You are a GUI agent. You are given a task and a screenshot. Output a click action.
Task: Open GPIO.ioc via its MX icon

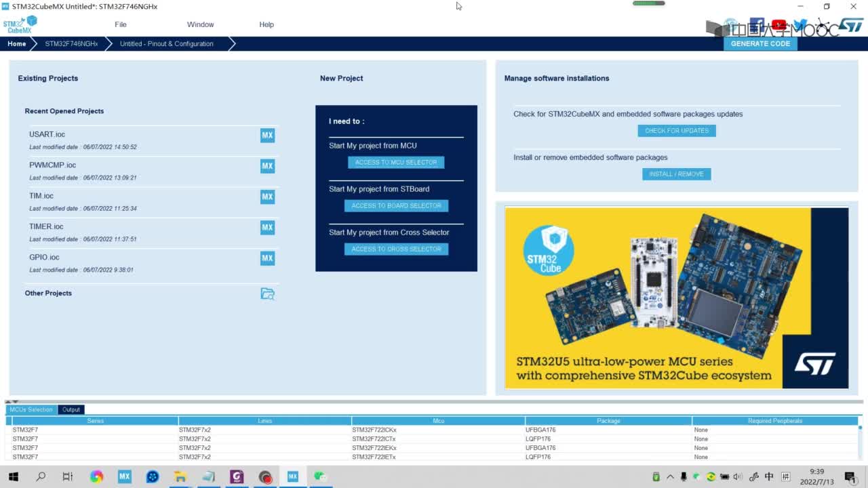click(267, 258)
